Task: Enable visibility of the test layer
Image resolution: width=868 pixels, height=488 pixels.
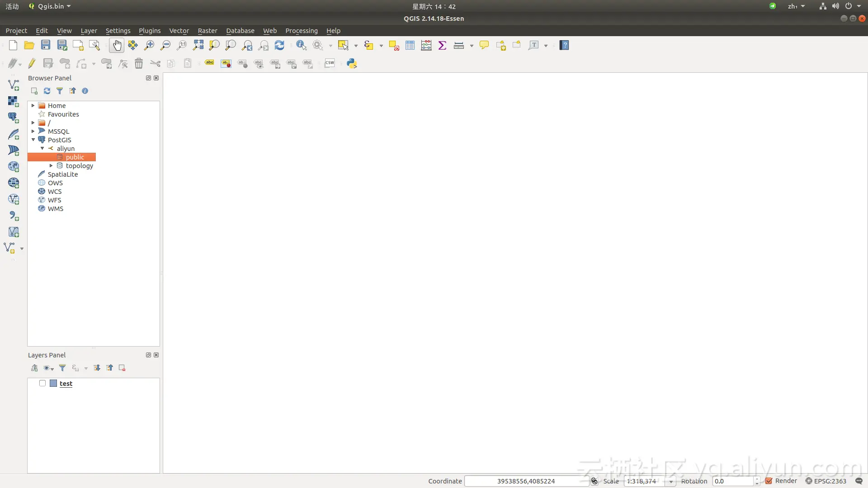Action: [43, 383]
